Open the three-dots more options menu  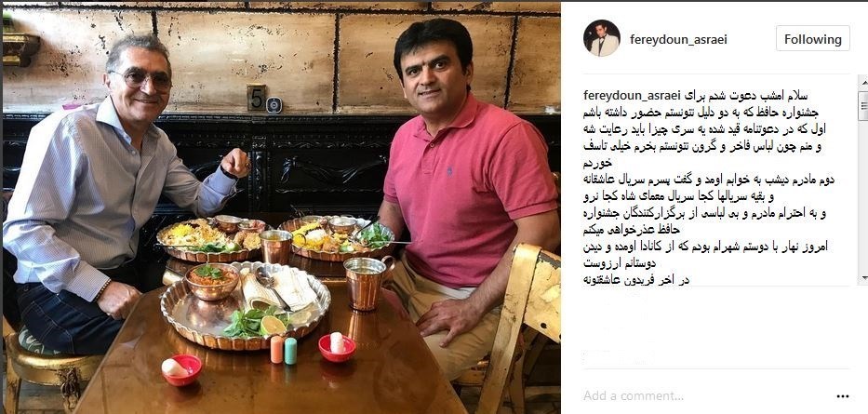coord(843,396)
